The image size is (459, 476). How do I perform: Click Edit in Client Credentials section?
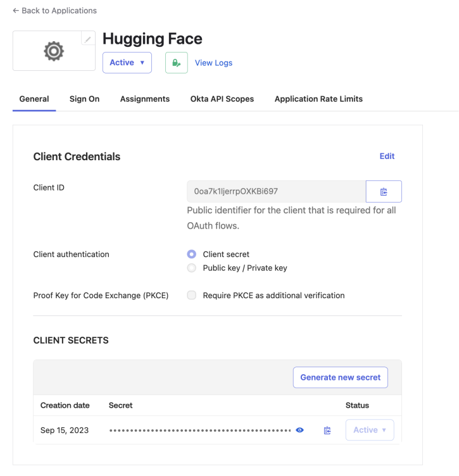pyautogui.click(x=387, y=156)
